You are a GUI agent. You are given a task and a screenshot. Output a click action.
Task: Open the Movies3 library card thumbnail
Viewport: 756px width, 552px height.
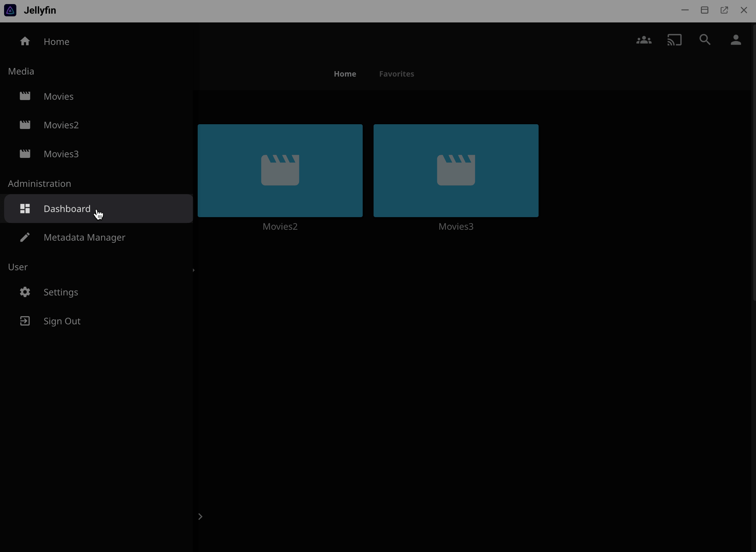456,171
